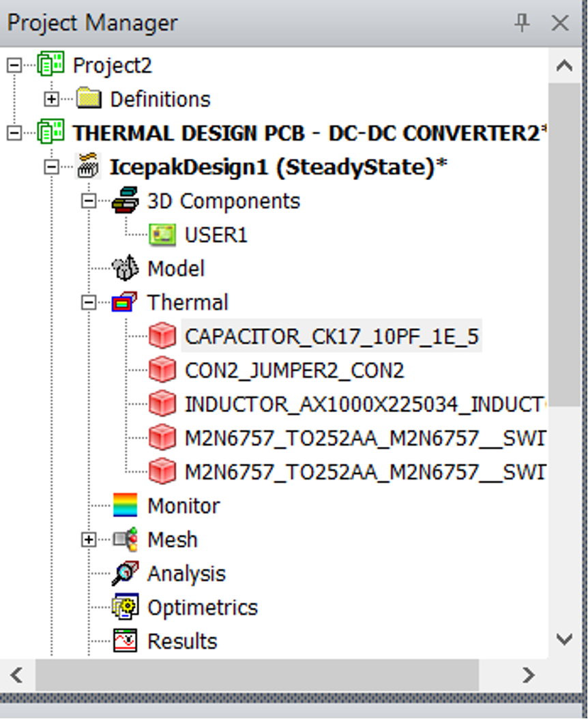This screenshot has width=588, height=719.
Task: Expand the Mesh tree node
Action: click(x=89, y=540)
